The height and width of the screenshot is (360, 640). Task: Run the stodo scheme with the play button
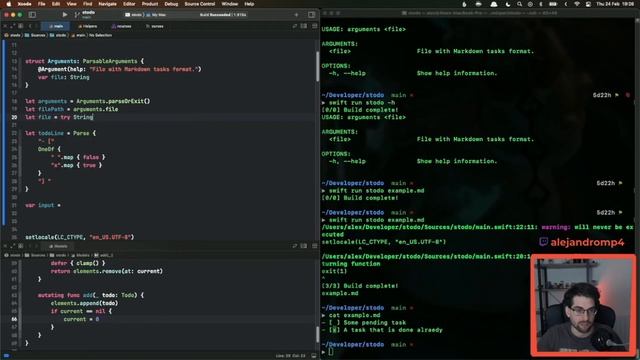tap(64, 15)
